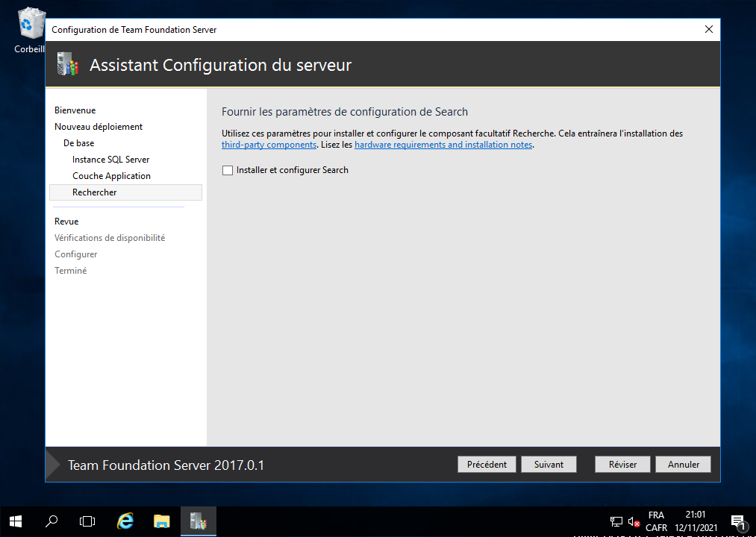Open File Explorer from the taskbar
756x537 pixels.
point(161,521)
